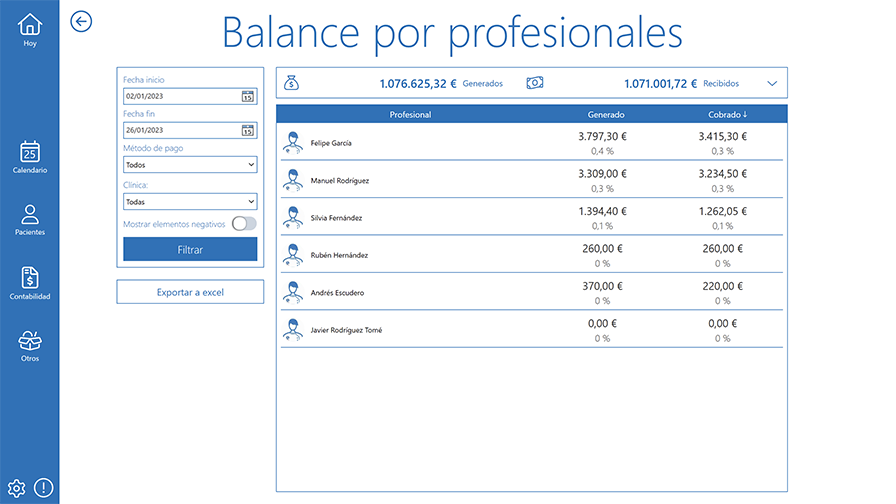896x504 pixels.
Task: Open settings gear in sidebar
Action: [16, 488]
